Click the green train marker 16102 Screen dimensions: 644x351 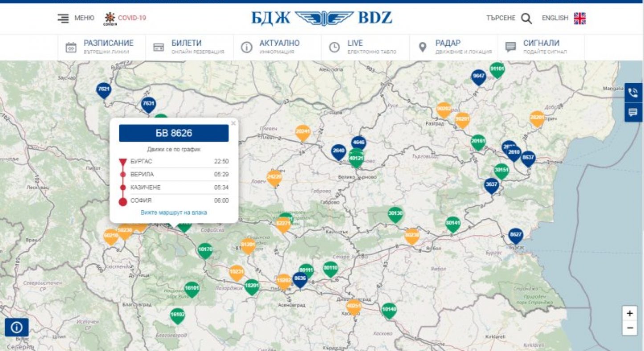point(177,315)
